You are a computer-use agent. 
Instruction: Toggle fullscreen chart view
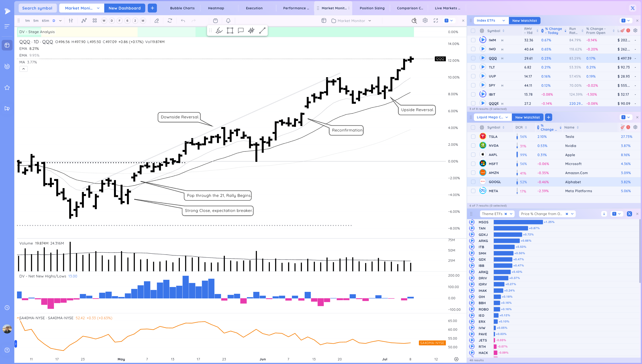[436, 21]
